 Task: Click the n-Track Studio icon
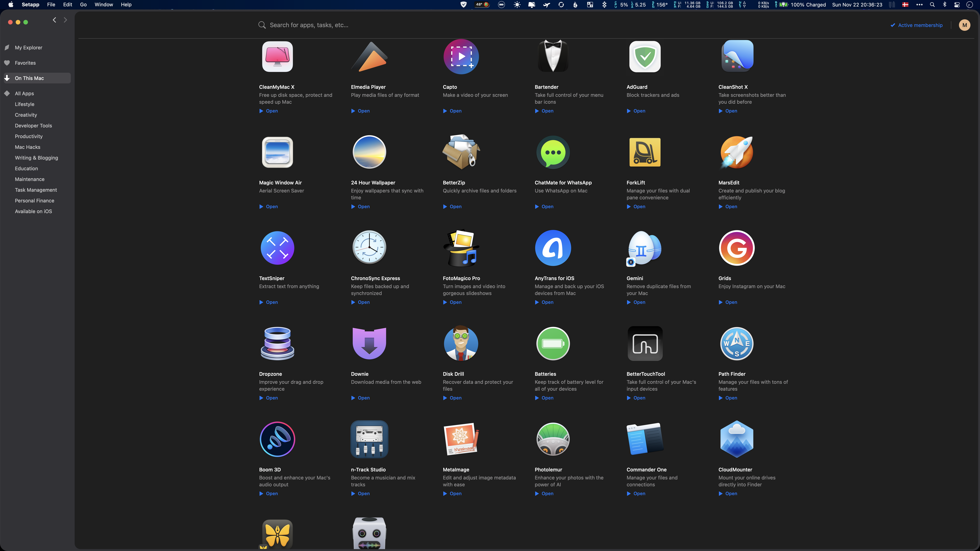tap(369, 439)
